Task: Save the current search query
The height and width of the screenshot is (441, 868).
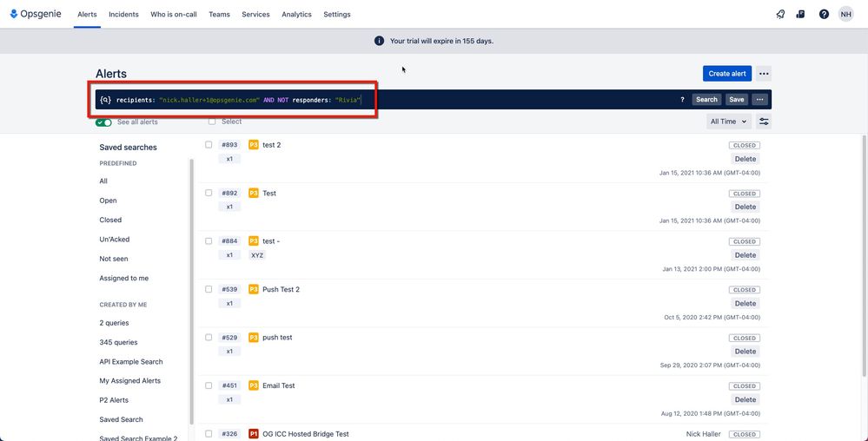Action: (737, 100)
